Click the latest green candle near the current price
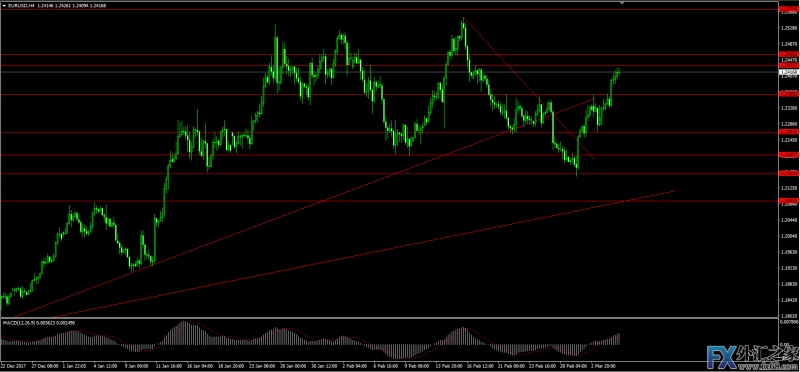The width and height of the screenshot is (800, 372). [x=619, y=70]
